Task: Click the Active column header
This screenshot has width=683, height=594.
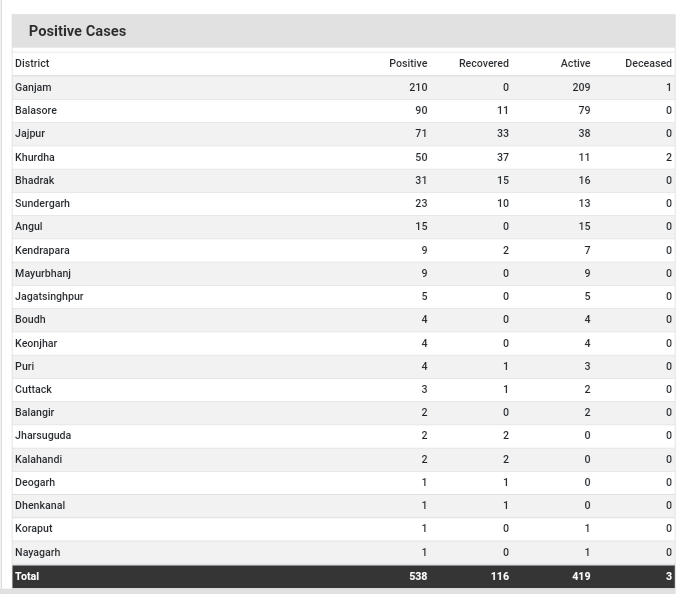Action: 575,63
